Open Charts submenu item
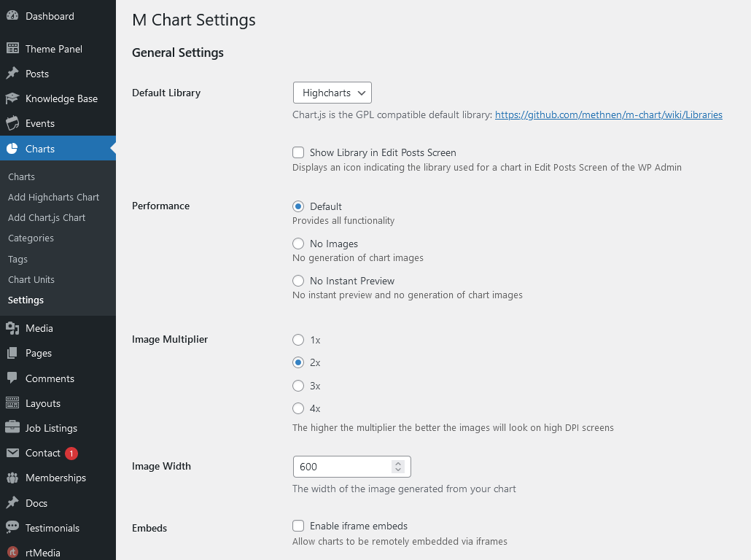Viewport: 751px width, 560px height. (x=22, y=176)
